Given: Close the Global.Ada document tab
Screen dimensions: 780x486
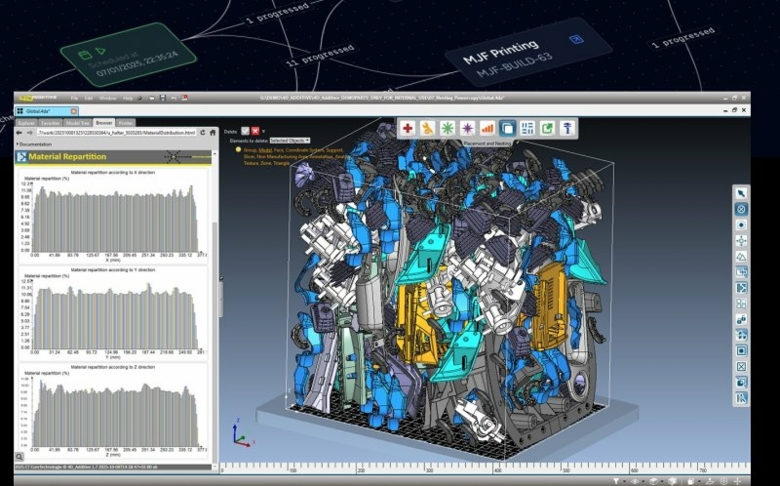Looking at the screenshot, I should (74, 111).
